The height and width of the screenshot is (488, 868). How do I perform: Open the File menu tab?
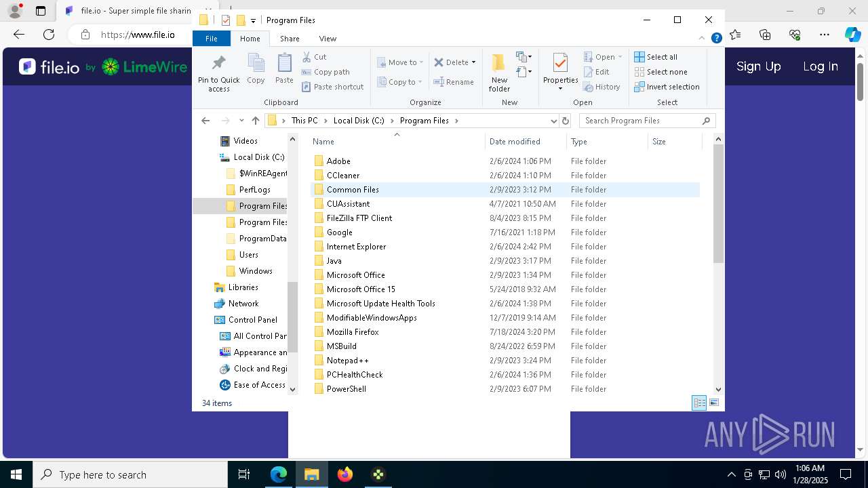pos(212,39)
